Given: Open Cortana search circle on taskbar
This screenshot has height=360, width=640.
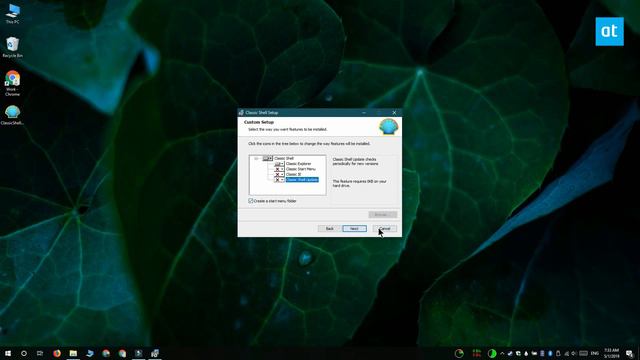Looking at the screenshot, I should [x=24, y=353].
